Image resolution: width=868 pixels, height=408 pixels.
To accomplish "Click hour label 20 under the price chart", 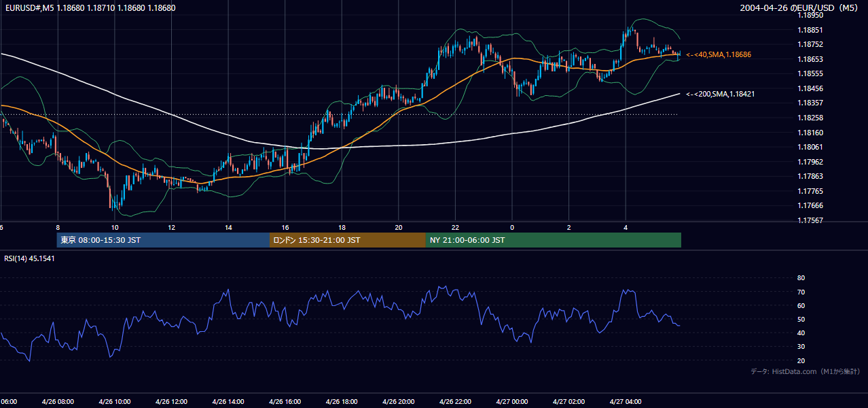I will (x=399, y=227).
